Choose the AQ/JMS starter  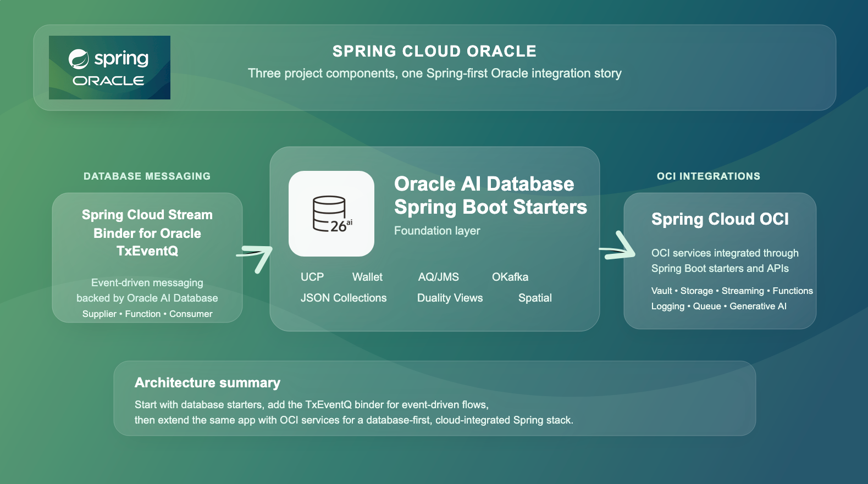pos(438,277)
